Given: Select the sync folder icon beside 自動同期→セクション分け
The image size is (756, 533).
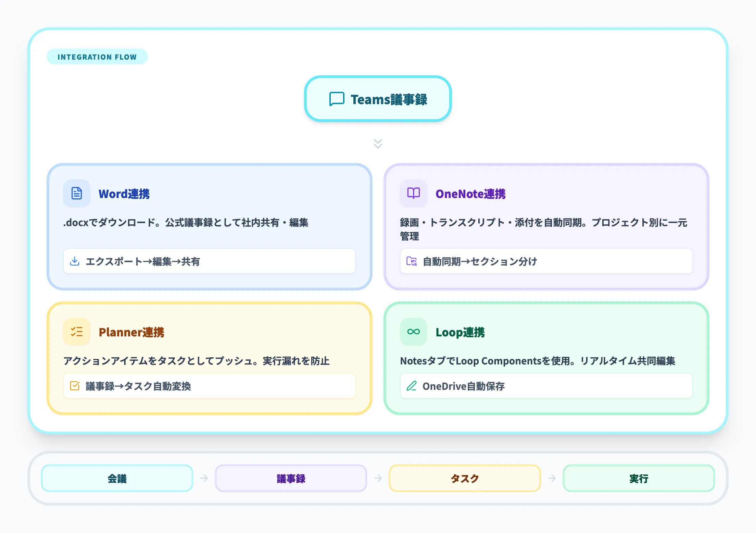Looking at the screenshot, I should (412, 261).
